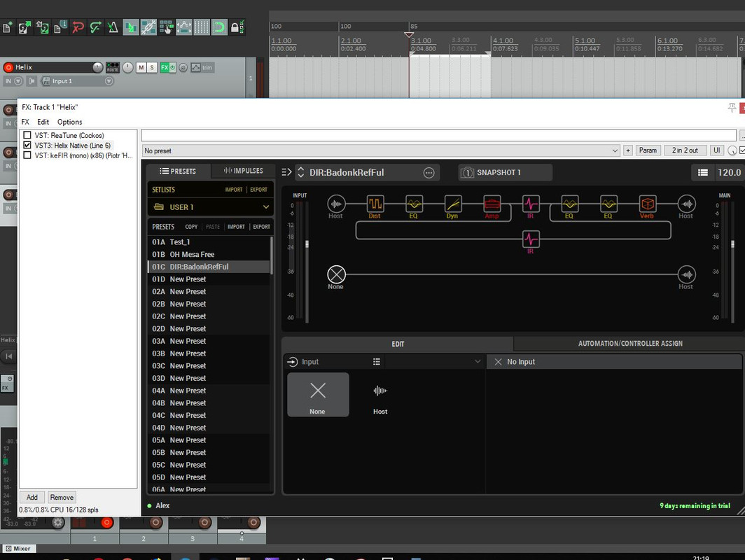The width and height of the screenshot is (745, 560).
Task: Toggle record arm on Helix track
Action: (8, 67)
